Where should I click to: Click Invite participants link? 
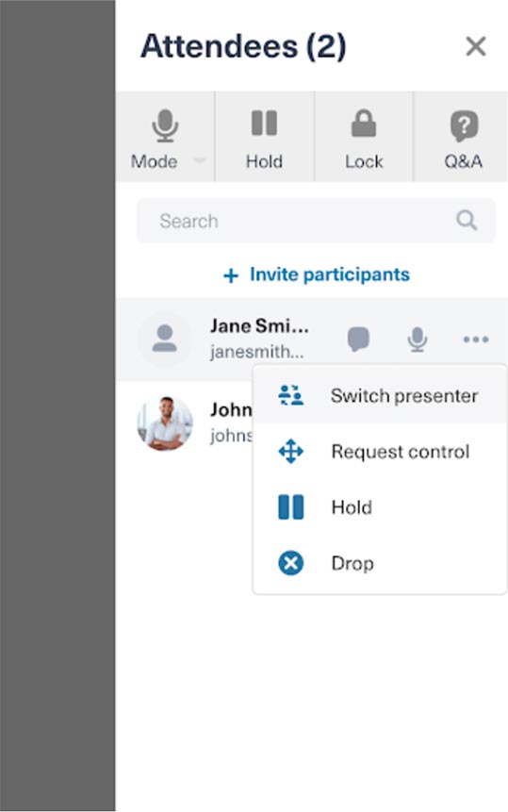[330, 274]
